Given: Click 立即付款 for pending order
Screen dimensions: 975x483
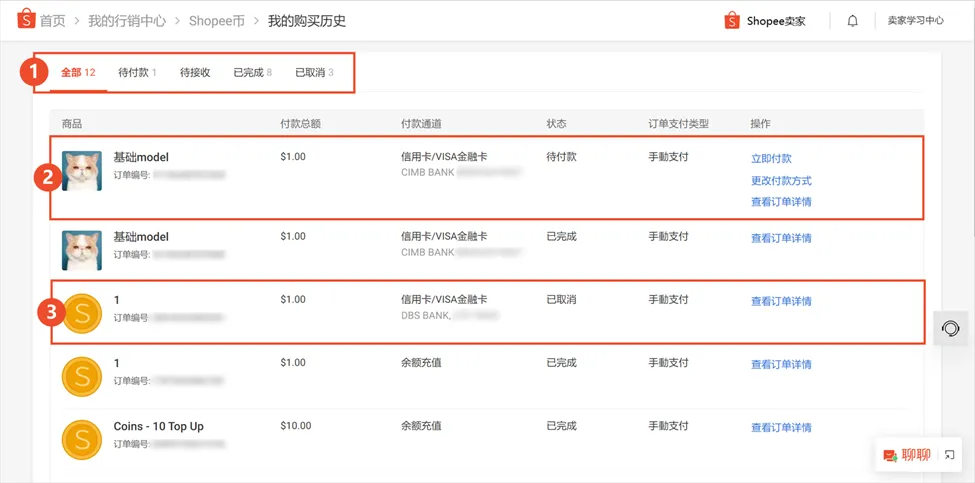Looking at the screenshot, I should [771, 159].
